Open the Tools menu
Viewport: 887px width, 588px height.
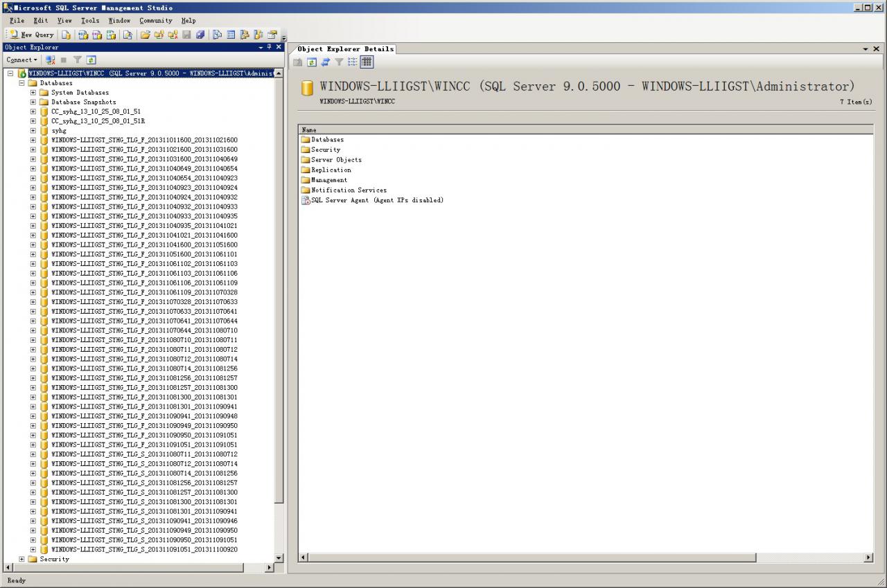[90, 21]
